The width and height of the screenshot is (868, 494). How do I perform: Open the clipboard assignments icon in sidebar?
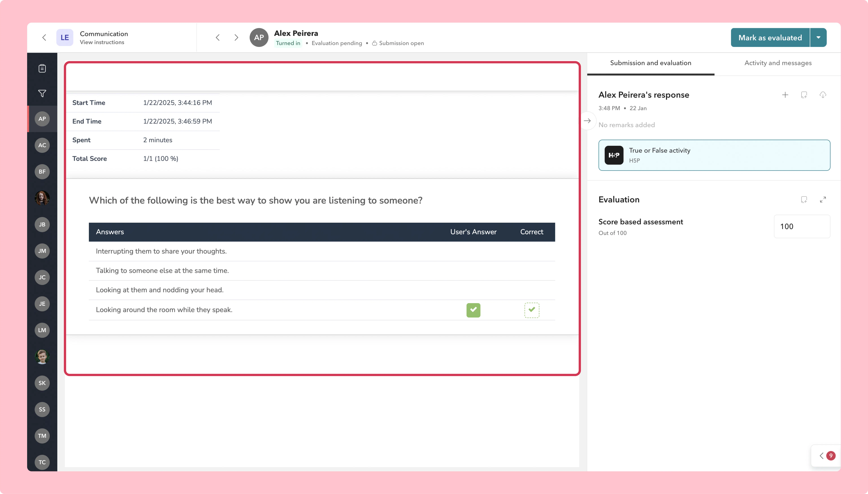42,69
